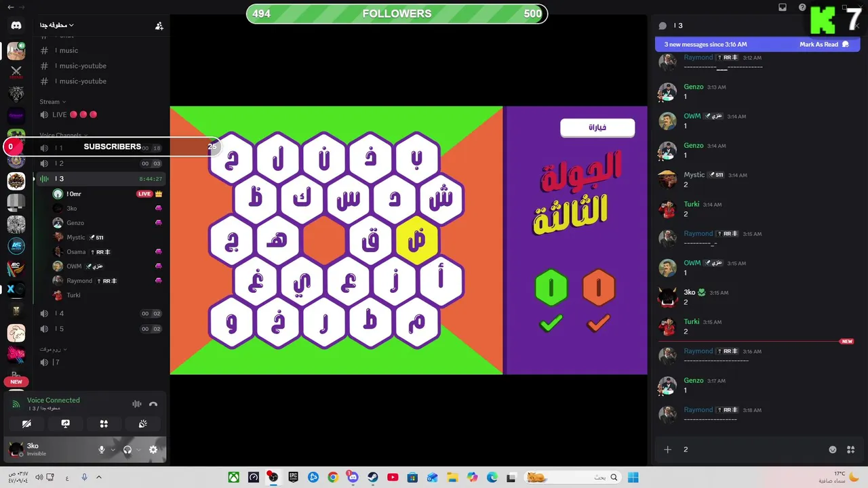Click the taskbar search box

[573, 477]
